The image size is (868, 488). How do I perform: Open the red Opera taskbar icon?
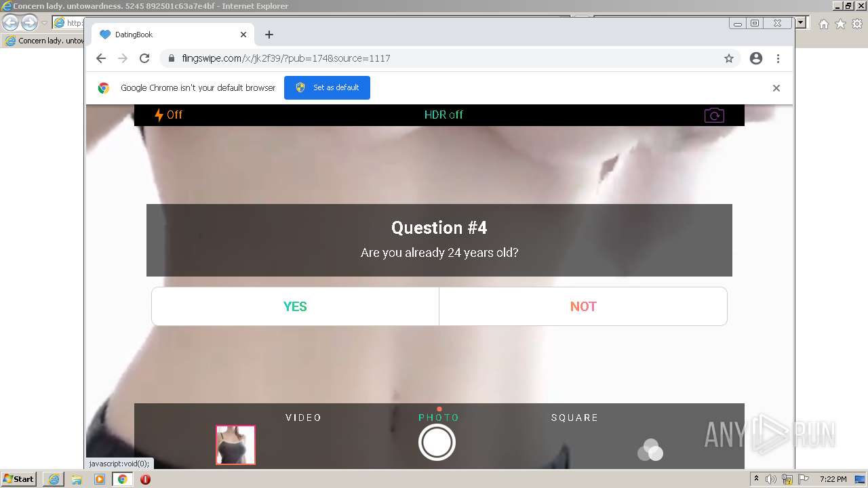tap(145, 479)
